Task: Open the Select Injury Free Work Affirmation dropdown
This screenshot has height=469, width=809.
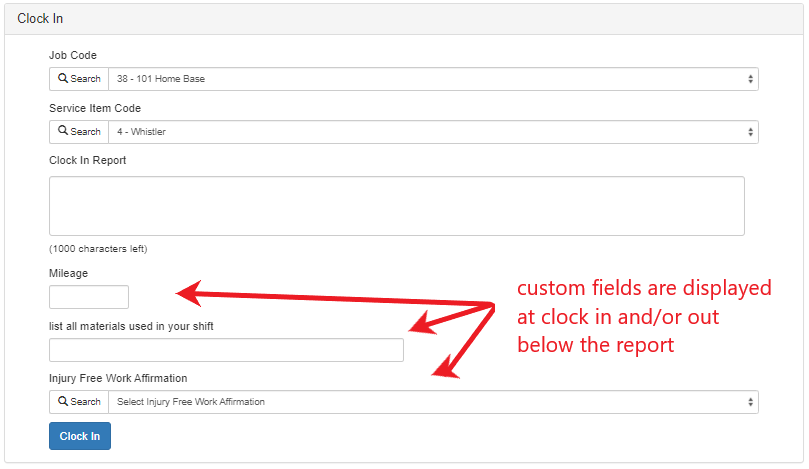Action: tap(433, 402)
